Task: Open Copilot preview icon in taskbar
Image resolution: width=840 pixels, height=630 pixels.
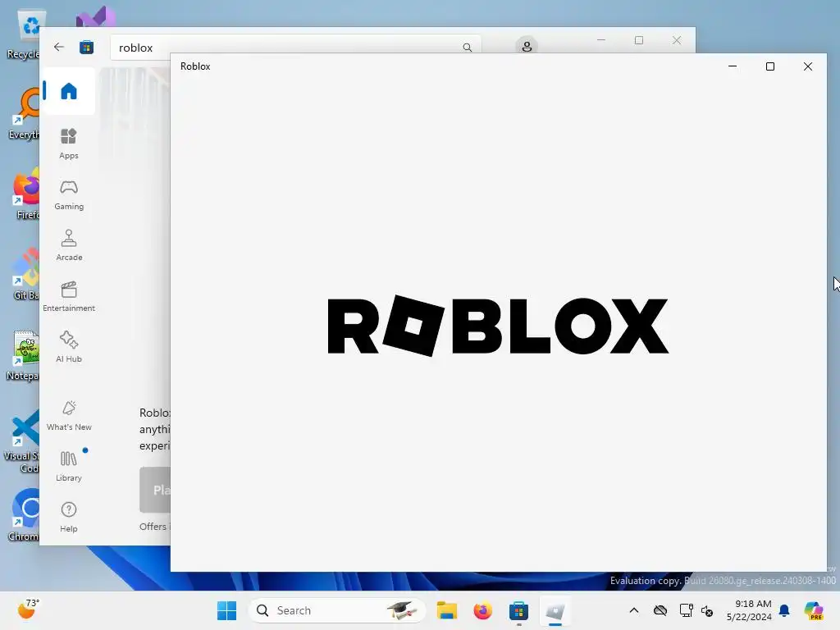Action: 814,610
